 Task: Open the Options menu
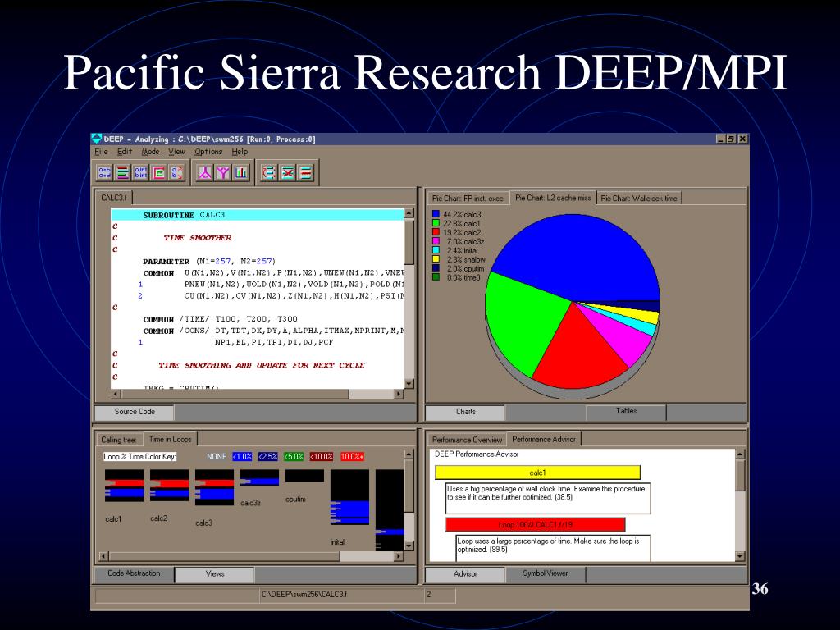[x=208, y=152]
